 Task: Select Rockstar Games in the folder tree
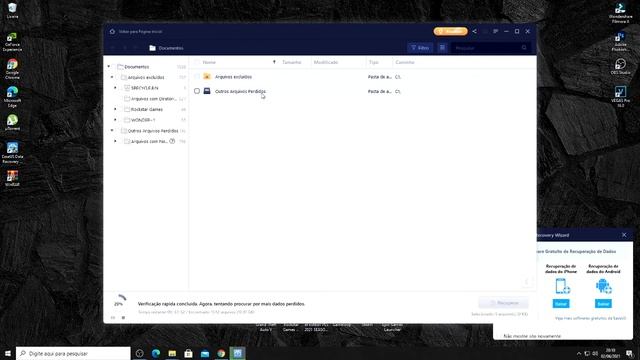point(147,109)
